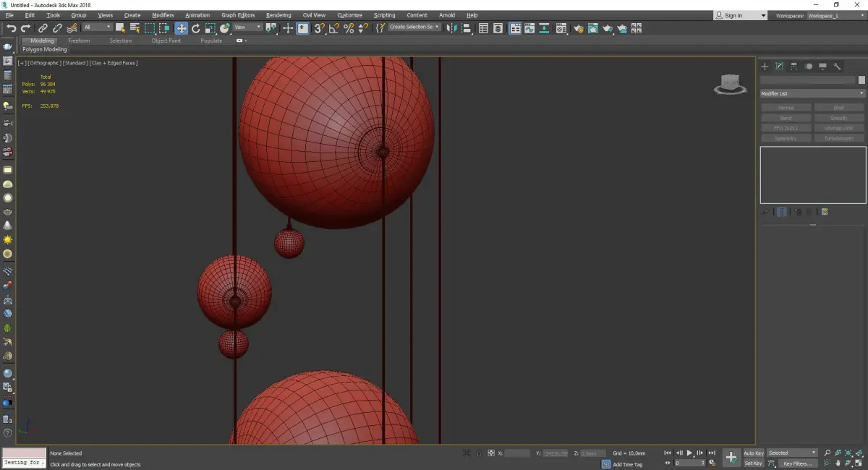Switch to the Populate ribbon tab
The width and height of the screenshot is (868, 470).
(x=211, y=40)
